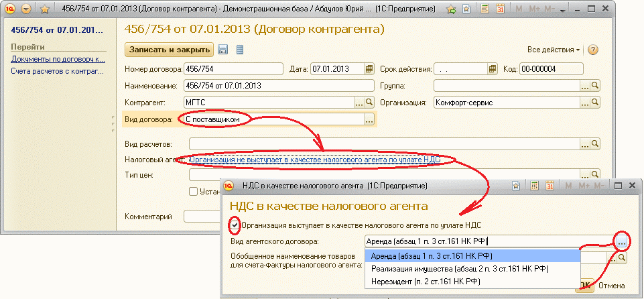Expand the small arrow menu right of M- in main window
The width and height of the screenshot is (644, 299).
(x=563, y=9)
